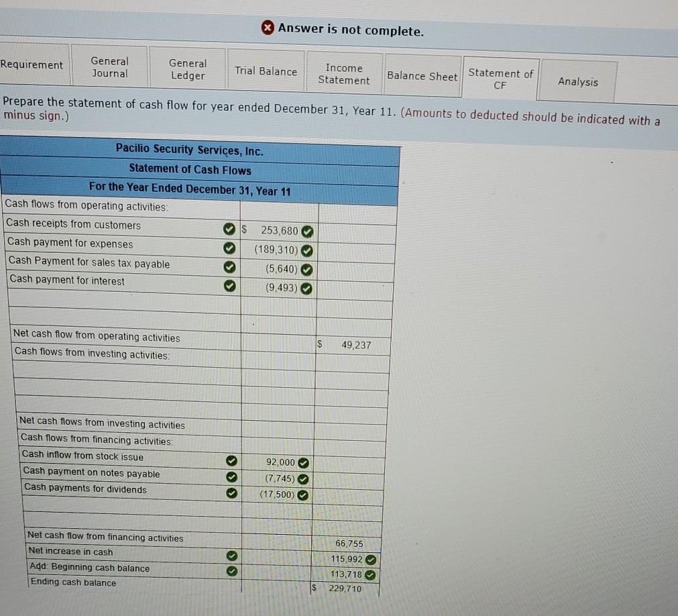Select the Cash payment for expenses row label

70,243
